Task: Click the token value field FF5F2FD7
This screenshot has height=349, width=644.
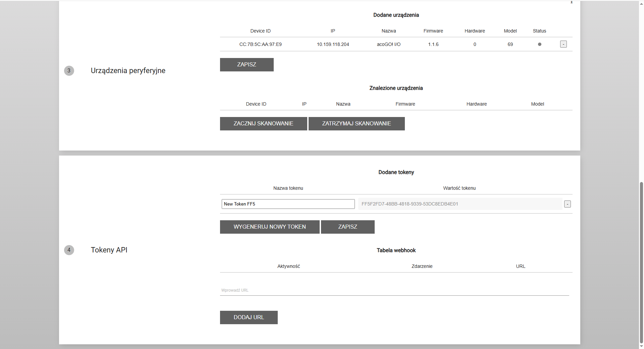Action: (x=460, y=204)
